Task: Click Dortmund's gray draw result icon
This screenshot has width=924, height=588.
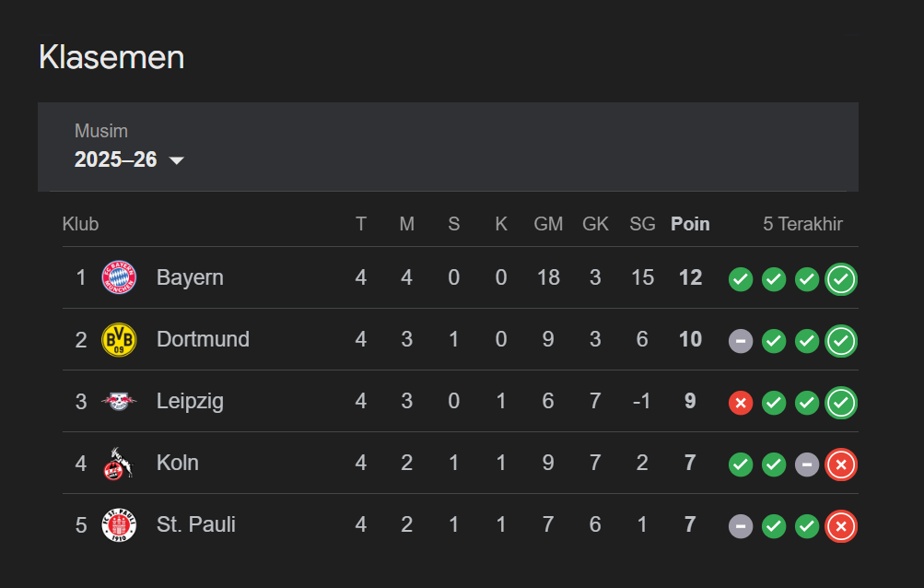Action: 741,341
